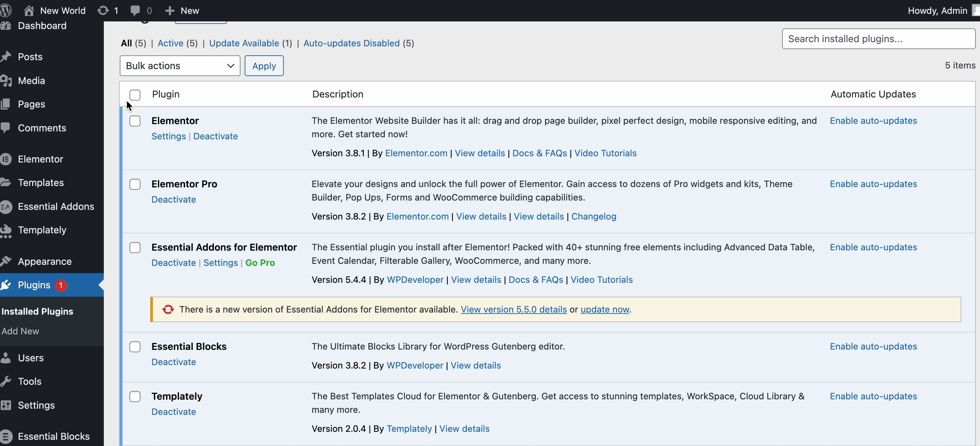Deactivate the Elementor plugin
Image resolution: width=980 pixels, height=446 pixels.
pos(215,136)
